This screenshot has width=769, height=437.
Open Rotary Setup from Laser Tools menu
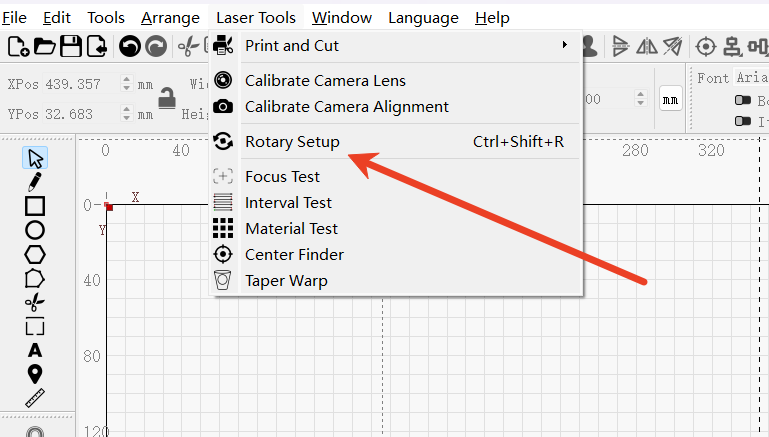click(292, 142)
